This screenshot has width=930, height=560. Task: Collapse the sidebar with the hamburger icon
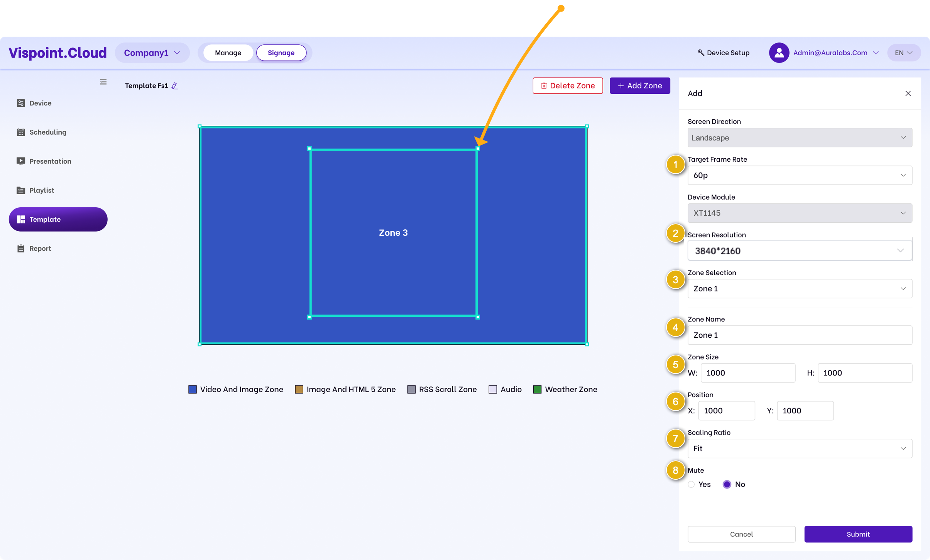[103, 82]
